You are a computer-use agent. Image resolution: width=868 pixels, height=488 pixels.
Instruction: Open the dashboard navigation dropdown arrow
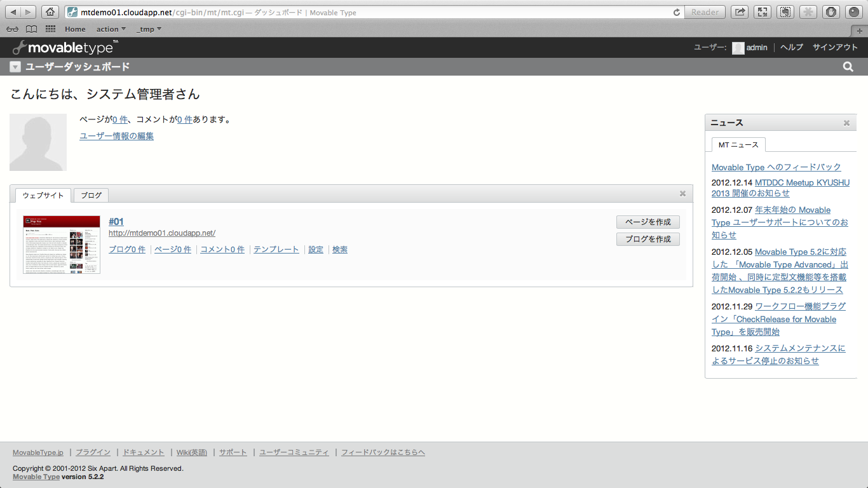click(15, 67)
